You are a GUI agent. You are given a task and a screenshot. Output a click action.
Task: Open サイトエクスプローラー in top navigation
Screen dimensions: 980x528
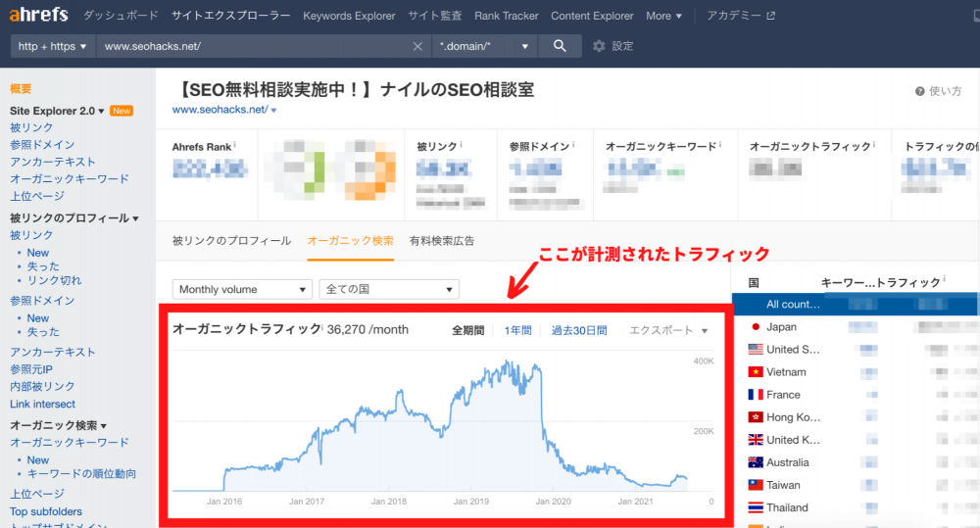(230, 16)
